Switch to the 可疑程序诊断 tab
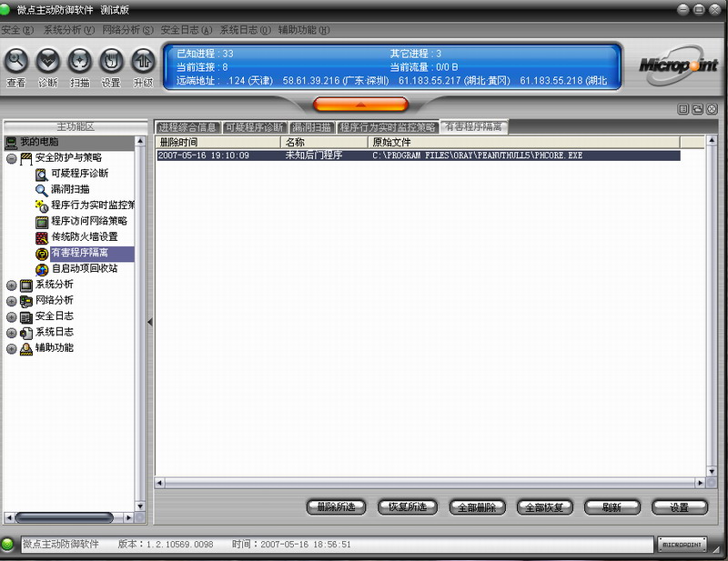The image size is (728, 561). [x=255, y=127]
